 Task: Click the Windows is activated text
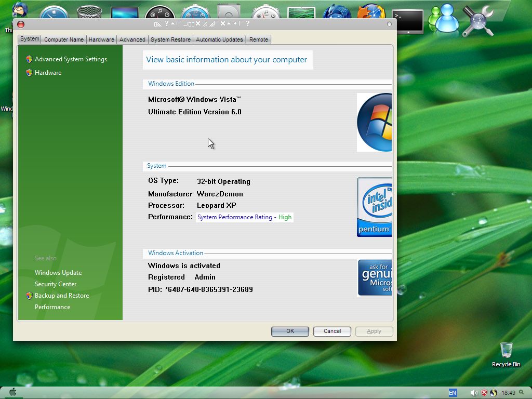[184, 265]
